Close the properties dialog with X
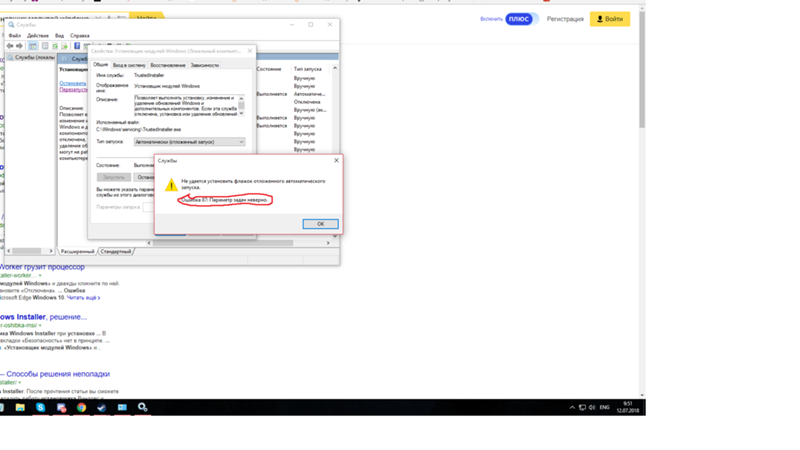 (249, 51)
